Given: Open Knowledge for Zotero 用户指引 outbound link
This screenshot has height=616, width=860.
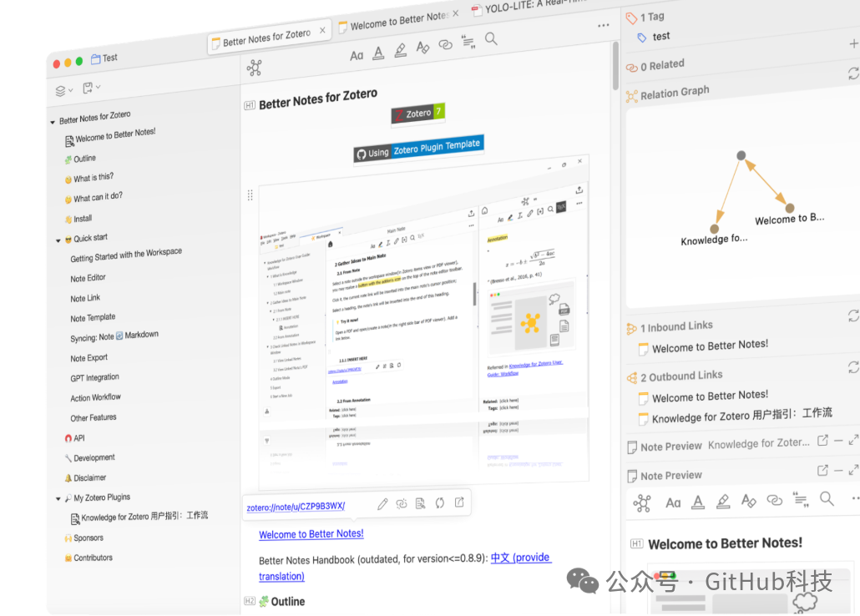Looking at the screenshot, I should click(x=741, y=415).
